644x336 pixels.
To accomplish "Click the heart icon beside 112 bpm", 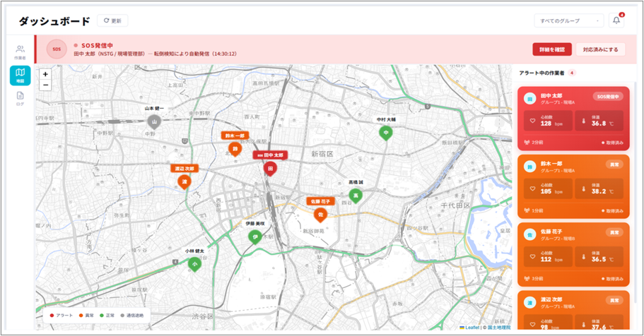I will pos(533,257).
